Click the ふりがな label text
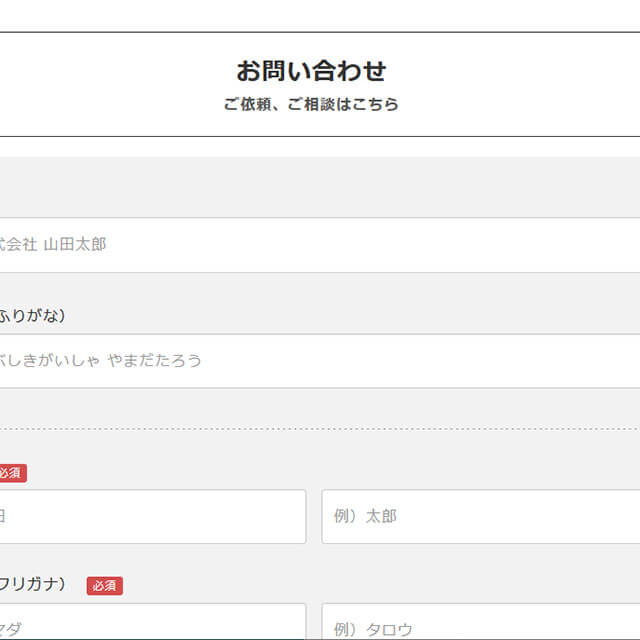 pos(32,316)
